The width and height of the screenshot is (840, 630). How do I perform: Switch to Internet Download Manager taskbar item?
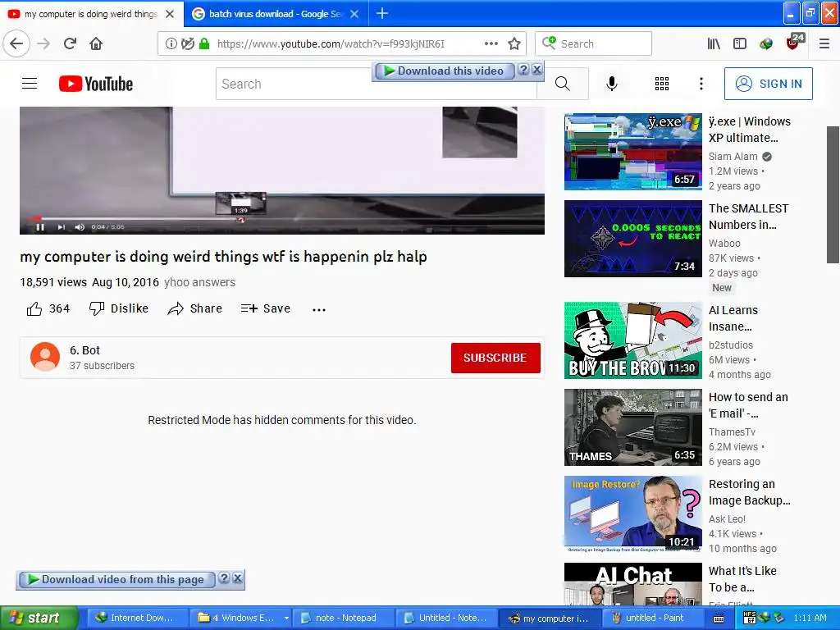tap(138, 618)
